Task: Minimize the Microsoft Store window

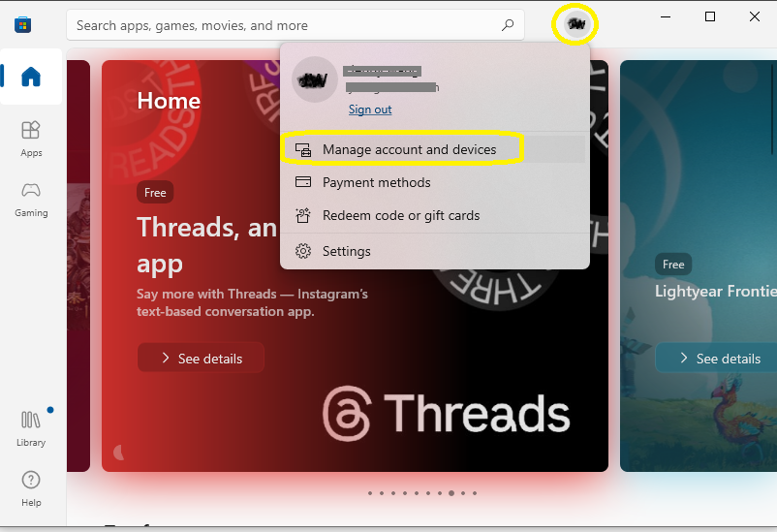Action: pos(666,16)
